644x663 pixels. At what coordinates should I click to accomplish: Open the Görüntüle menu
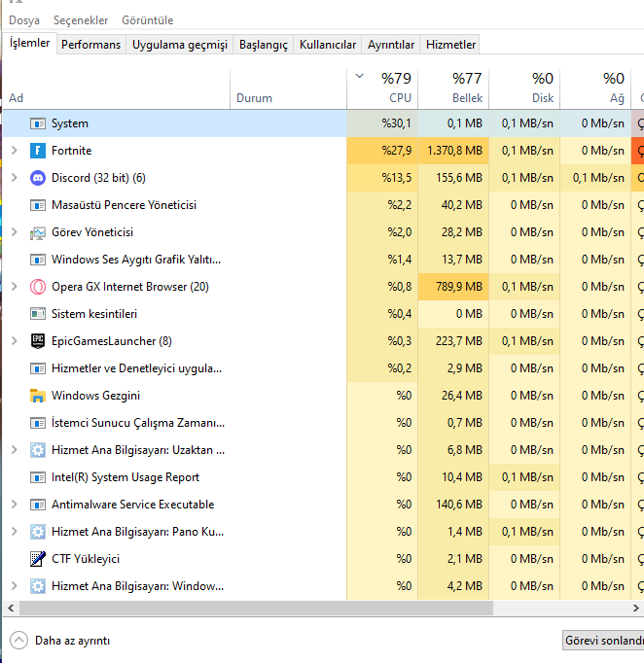(x=147, y=20)
